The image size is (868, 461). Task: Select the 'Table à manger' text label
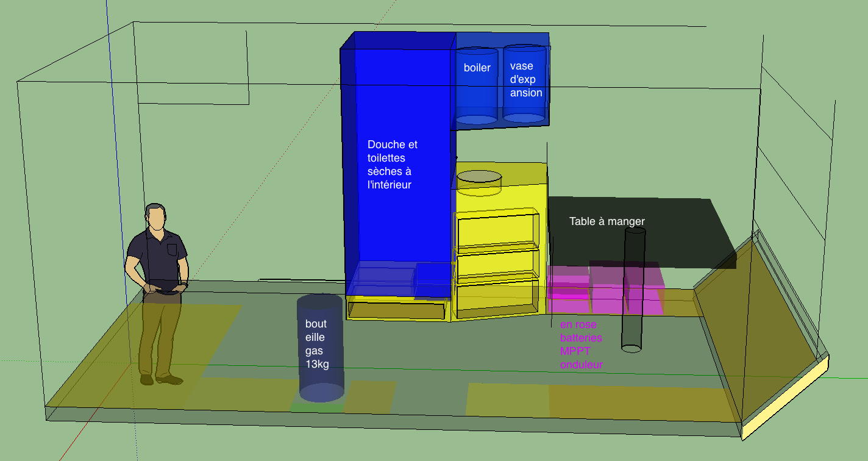click(607, 221)
